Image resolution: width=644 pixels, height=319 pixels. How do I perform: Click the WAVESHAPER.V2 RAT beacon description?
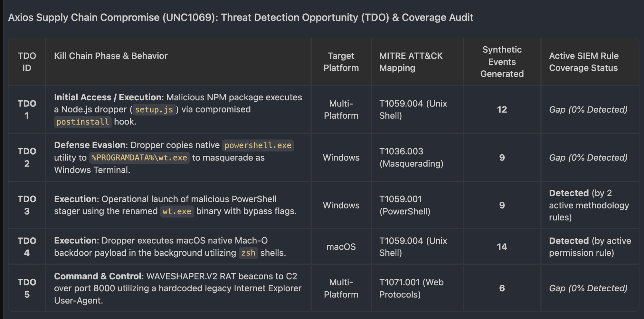click(178, 288)
